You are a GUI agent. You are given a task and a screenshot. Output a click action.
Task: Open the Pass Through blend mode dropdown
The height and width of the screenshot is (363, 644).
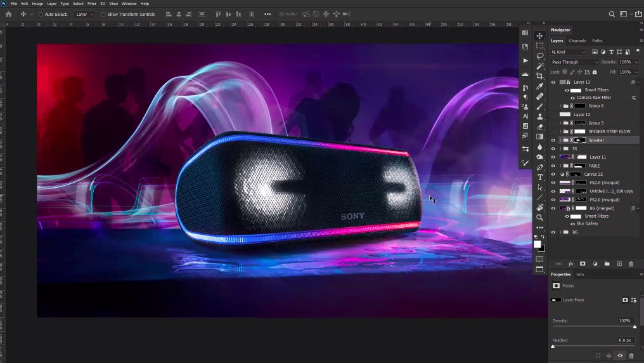(574, 62)
